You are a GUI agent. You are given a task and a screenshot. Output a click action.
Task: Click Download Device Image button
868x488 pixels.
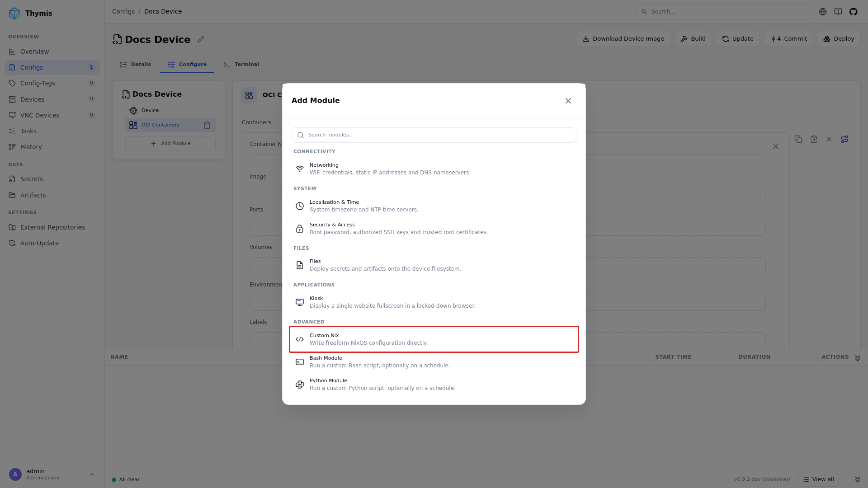623,39
